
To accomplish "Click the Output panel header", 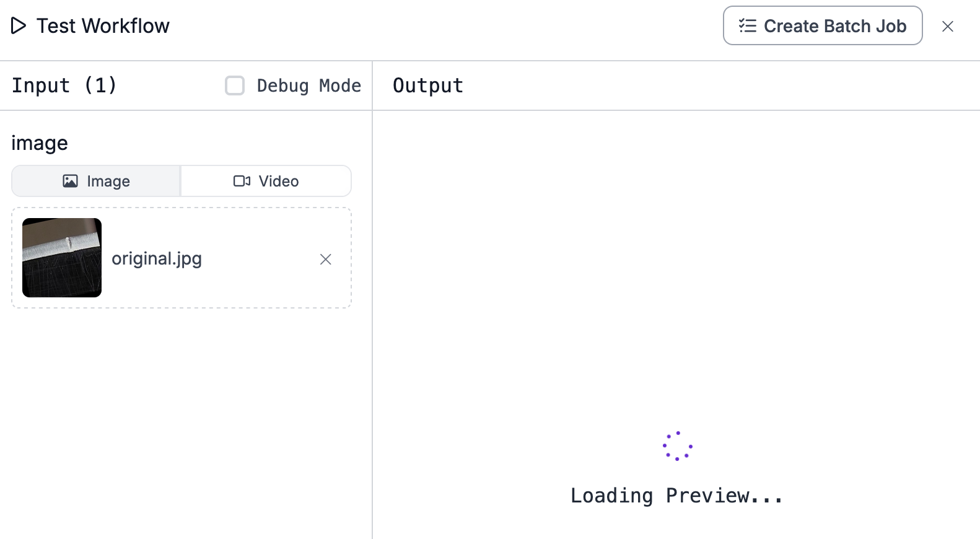I will coord(428,85).
